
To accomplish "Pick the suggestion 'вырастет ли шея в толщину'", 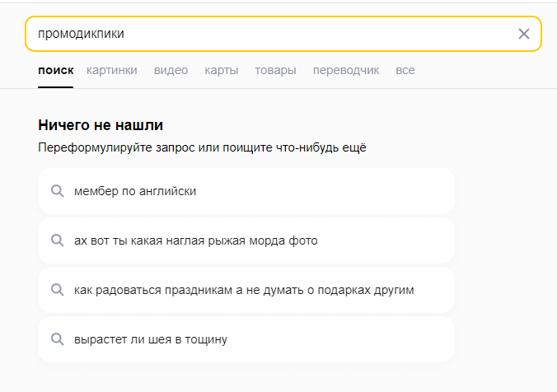I will (150, 339).
